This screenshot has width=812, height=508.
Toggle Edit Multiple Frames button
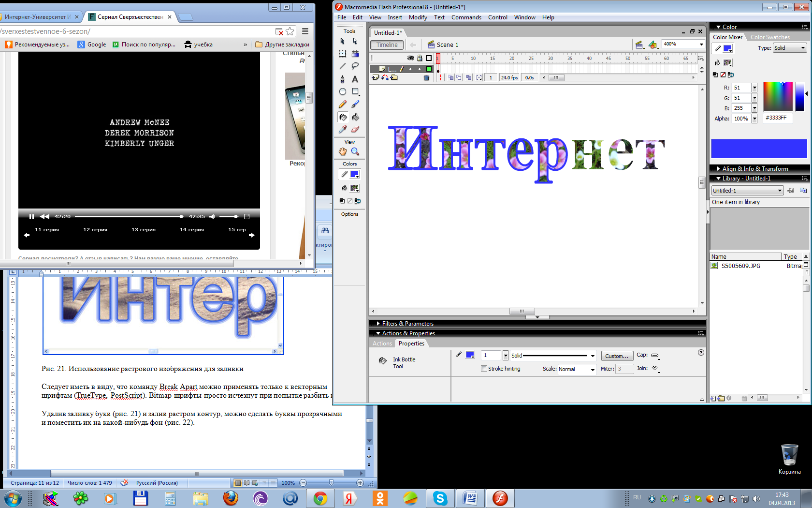[469, 77]
